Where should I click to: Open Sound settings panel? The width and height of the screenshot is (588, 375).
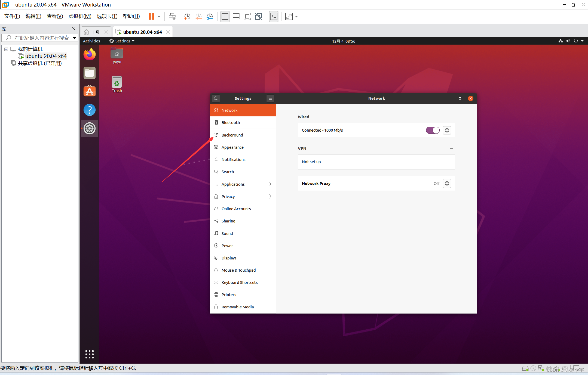[x=243, y=234]
